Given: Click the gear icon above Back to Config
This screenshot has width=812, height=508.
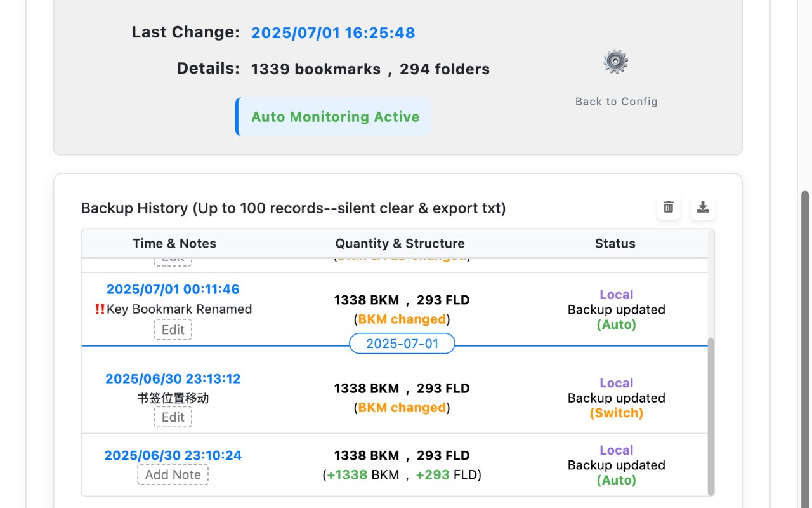Looking at the screenshot, I should (x=615, y=62).
